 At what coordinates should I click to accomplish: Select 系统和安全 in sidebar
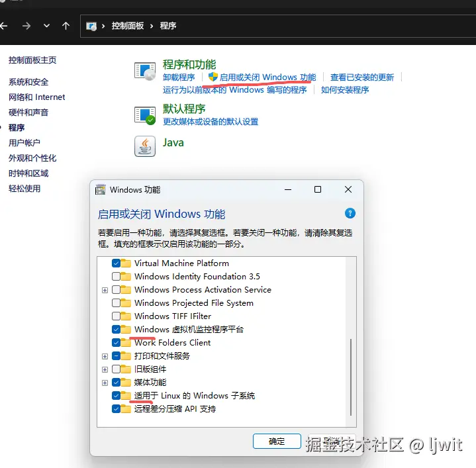[x=28, y=82]
